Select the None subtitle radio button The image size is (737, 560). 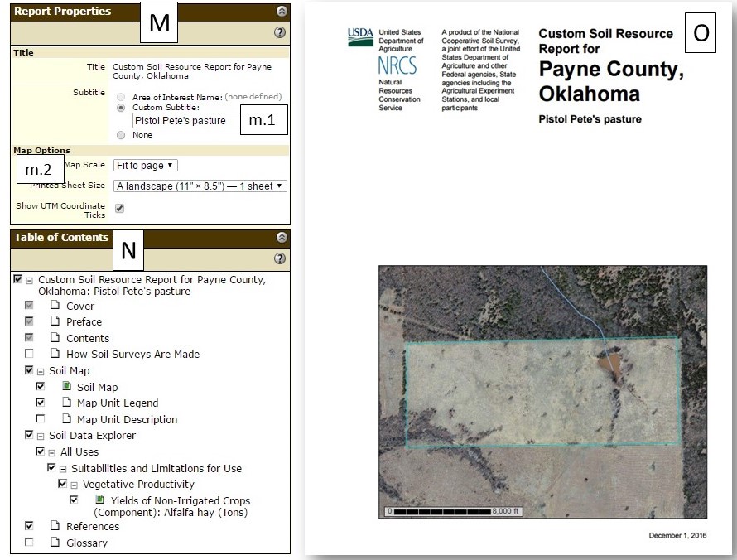pos(121,134)
